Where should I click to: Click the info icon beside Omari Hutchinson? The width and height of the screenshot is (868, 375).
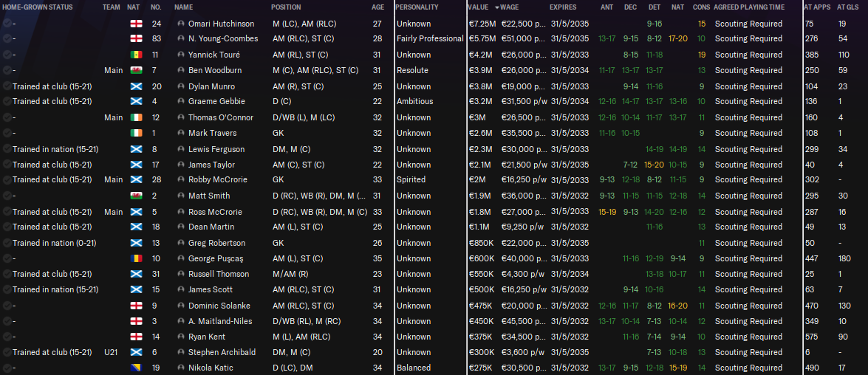click(x=180, y=24)
